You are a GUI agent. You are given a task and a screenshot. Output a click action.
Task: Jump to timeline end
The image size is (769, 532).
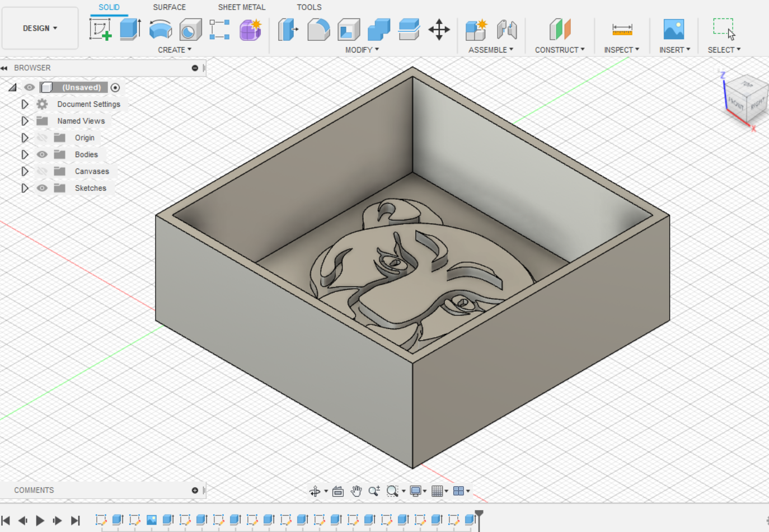coord(76,520)
